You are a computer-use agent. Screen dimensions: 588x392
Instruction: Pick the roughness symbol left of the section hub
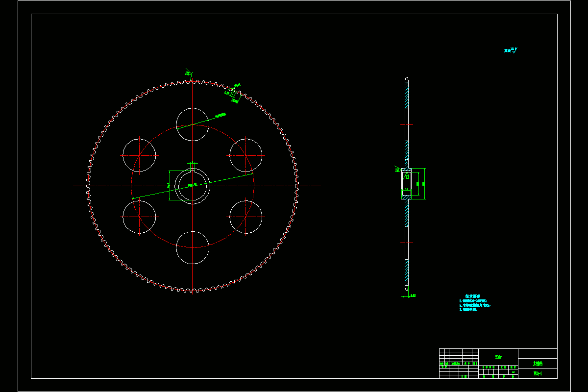point(397,170)
